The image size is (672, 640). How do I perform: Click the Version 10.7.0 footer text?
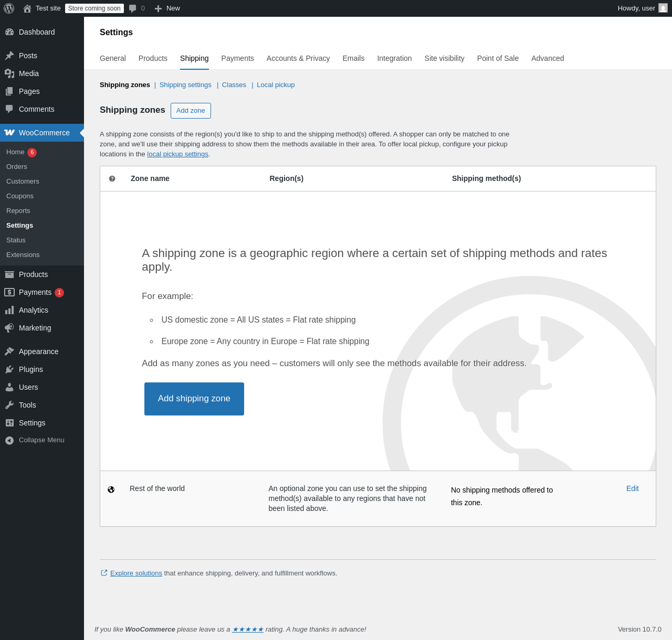point(639,630)
